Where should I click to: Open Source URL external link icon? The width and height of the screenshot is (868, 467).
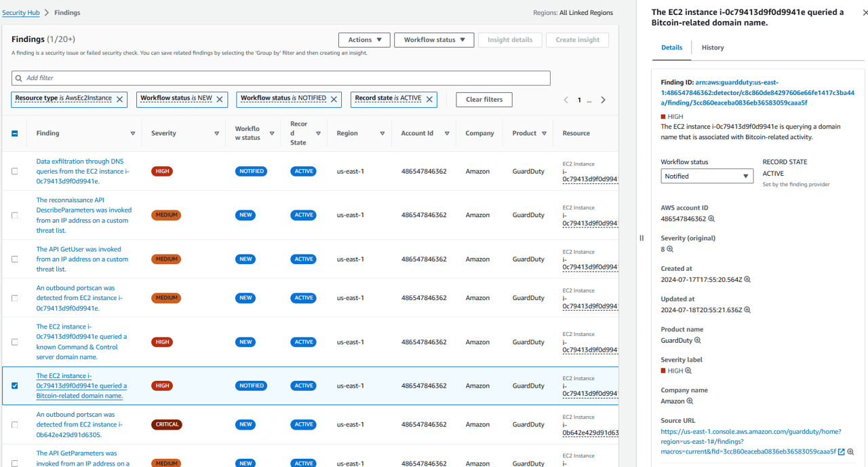[x=842, y=452]
